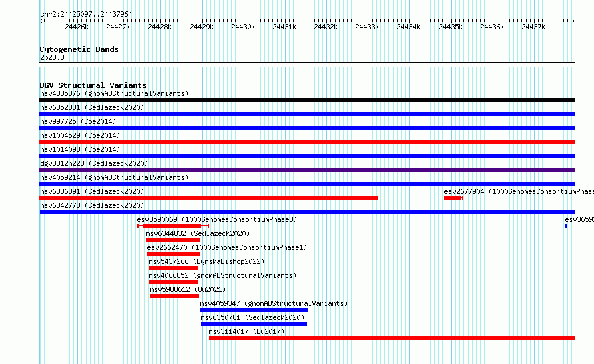The height and width of the screenshot is (364, 594).
Task: Click the red esv2662470 variant bar
Action: tap(174, 254)
